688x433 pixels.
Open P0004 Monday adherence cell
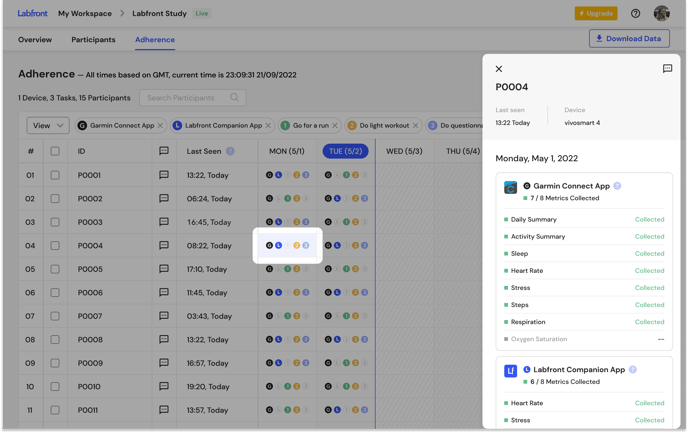click(287, 245)
